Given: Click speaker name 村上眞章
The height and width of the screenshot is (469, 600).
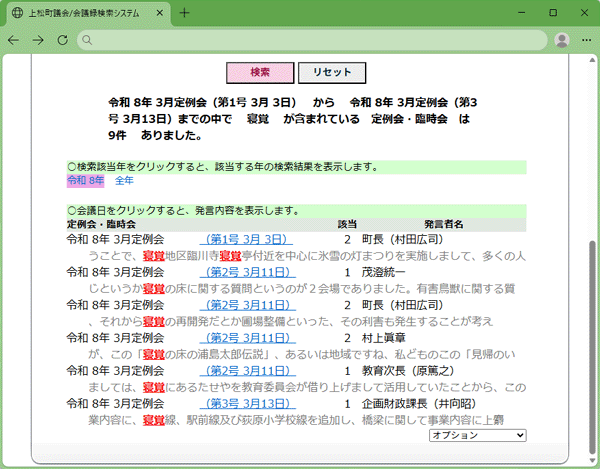Looking at the screenshot, I should coord(383,339).
